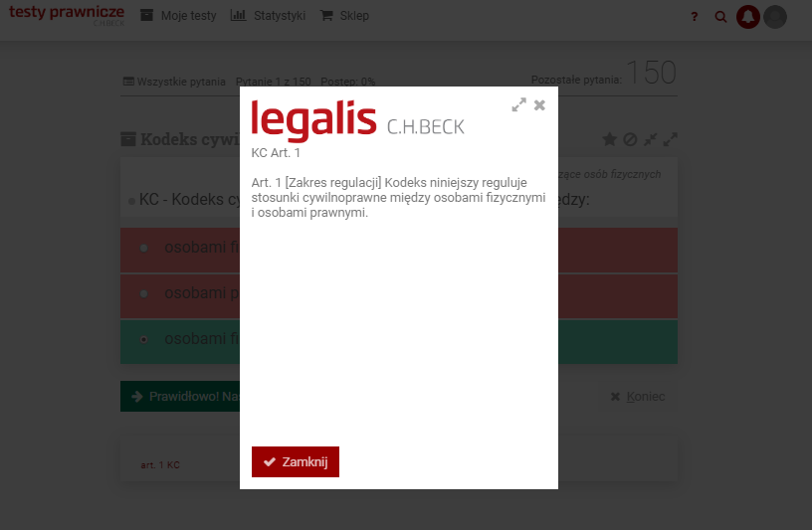Image resolution: width=812 pixels, height=530 pixels.
Task: Open the help question mark icon
Action: [x=694, y=17]
